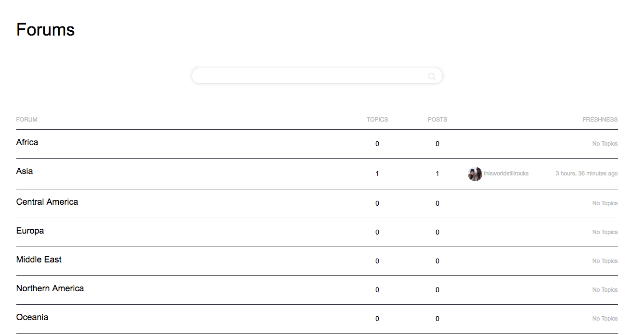Open the Oceania forum
This screenshot has width=644, height=335.
pyautogui.click(x=32, y=317)
